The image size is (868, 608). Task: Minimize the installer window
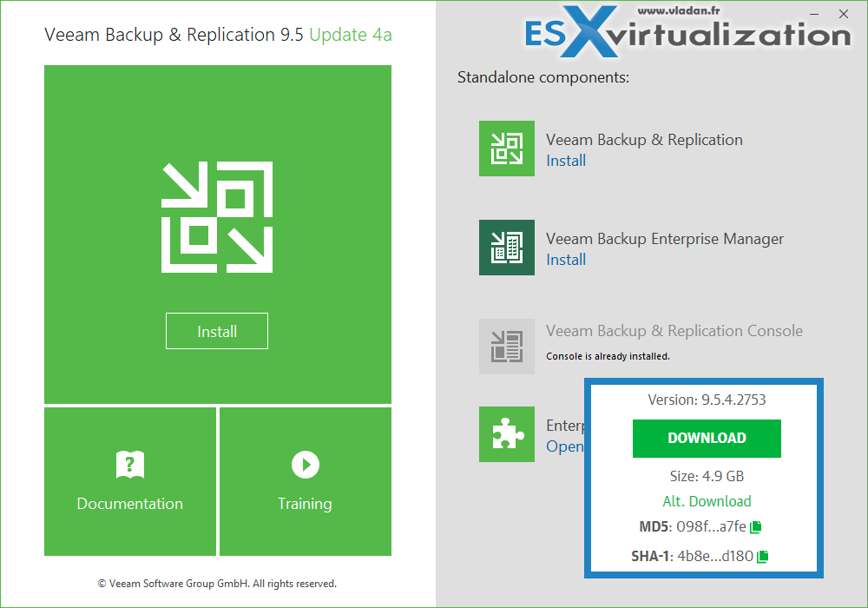pyautogui.click(x=814, y=15)
